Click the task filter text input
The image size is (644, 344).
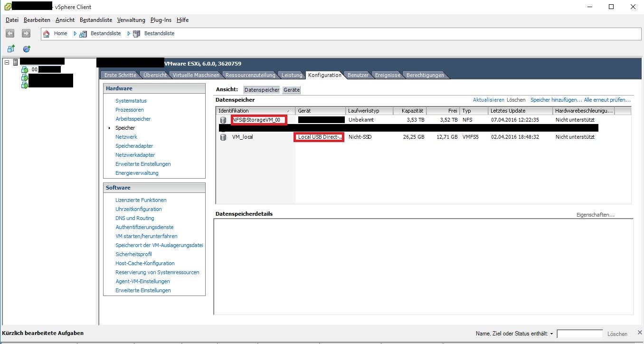(x=580, y=334)
